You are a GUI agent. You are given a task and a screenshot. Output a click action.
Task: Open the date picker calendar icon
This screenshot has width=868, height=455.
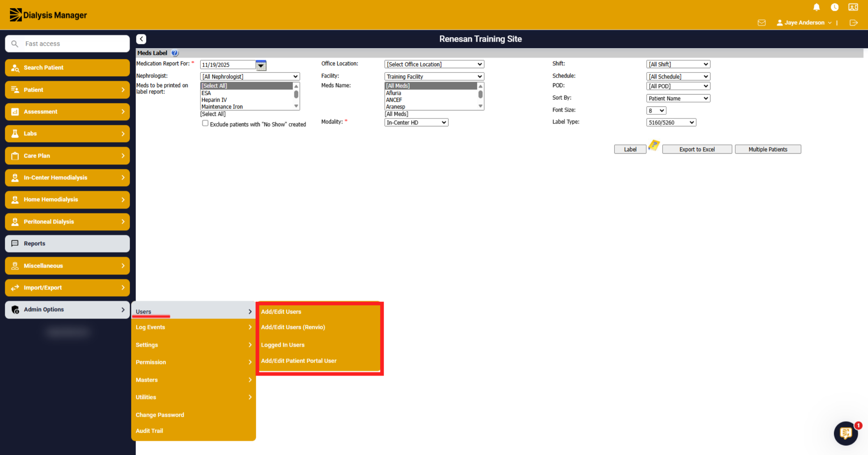point(261,65)
